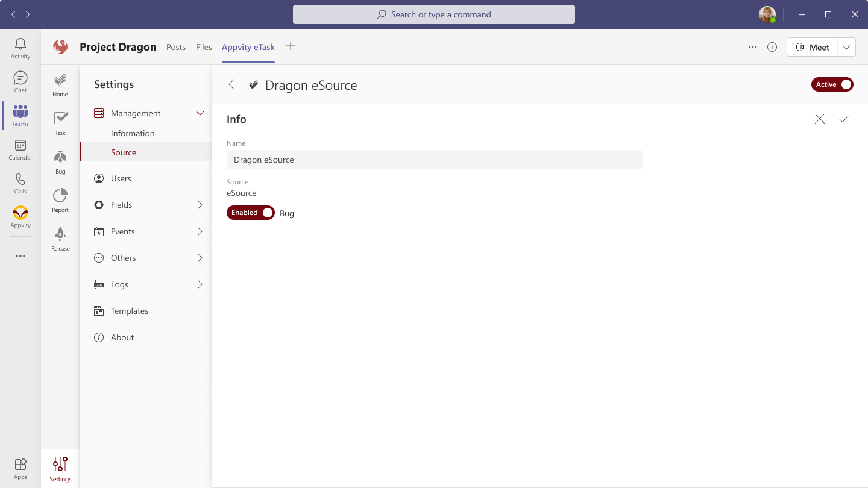Click the Meet button

[812, 47]
